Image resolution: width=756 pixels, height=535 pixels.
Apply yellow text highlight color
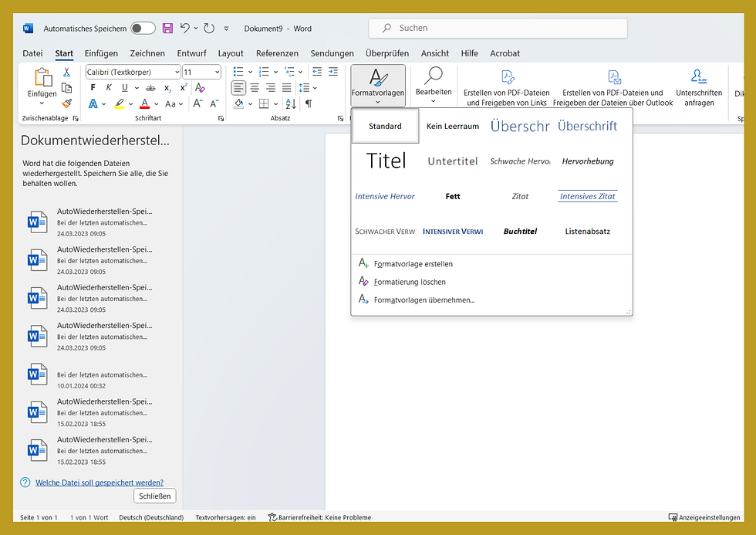coord(119,103)
